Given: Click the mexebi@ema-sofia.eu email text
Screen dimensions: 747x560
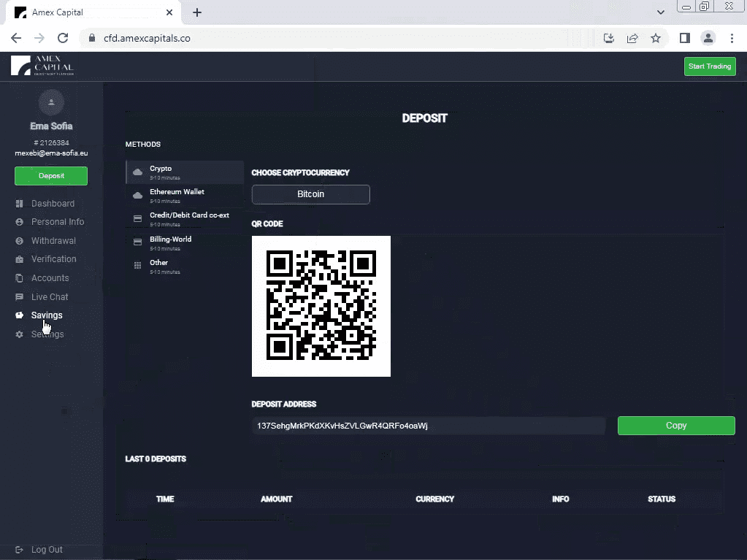Looking at the screenshot, I should [x=51, y=153].
